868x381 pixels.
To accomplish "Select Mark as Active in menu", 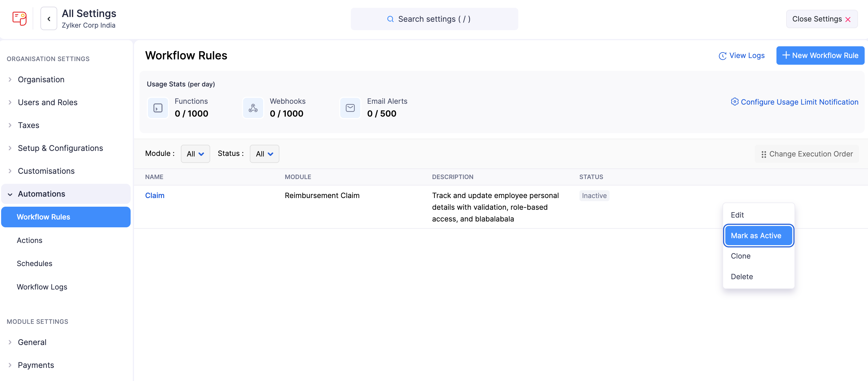I will pyautogui.click(x=759, y=236).
